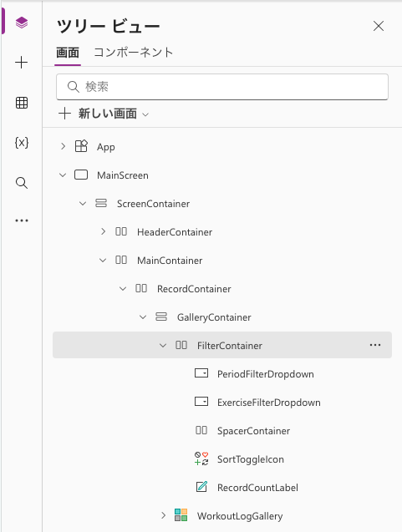Expand the App node

tap(63, 147)
